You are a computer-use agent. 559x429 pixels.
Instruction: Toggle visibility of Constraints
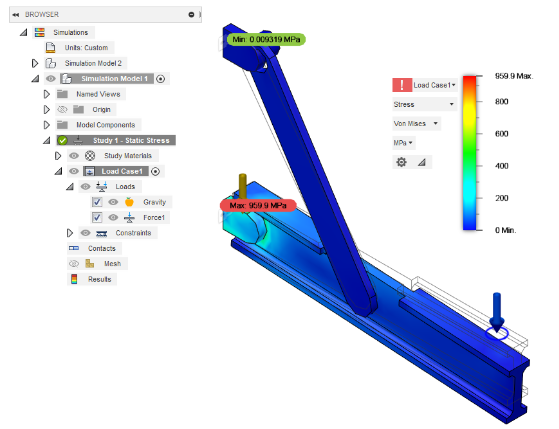point(86,233)
